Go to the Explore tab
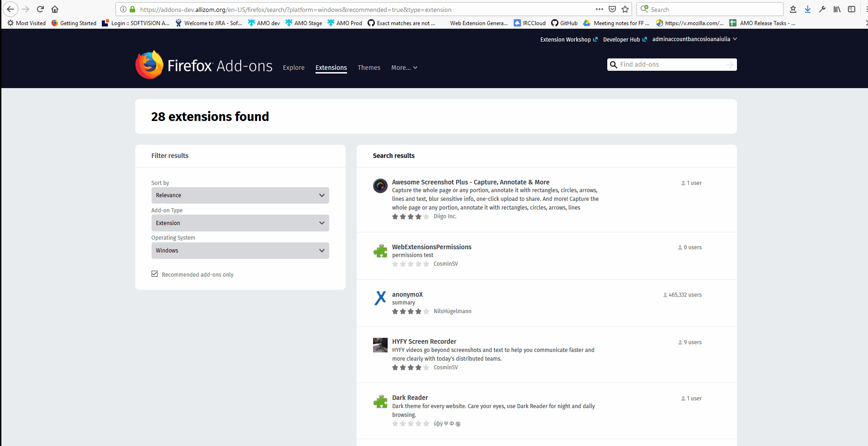 coord(294,68)
